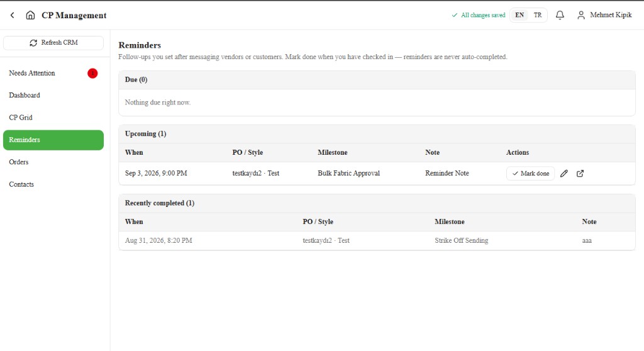This screenshot has height=351, width=644.
Task: Click the Actions column header
Action: [518, 152]
